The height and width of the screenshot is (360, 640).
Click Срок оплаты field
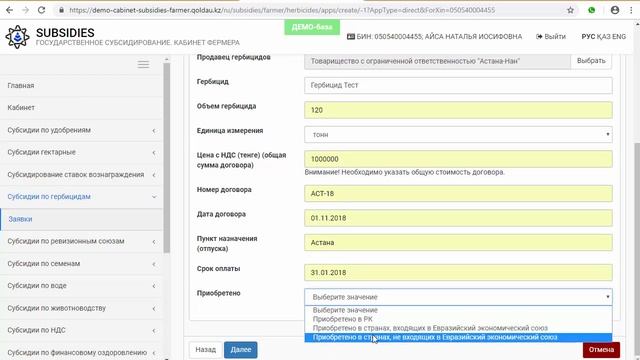coord(458,272)
